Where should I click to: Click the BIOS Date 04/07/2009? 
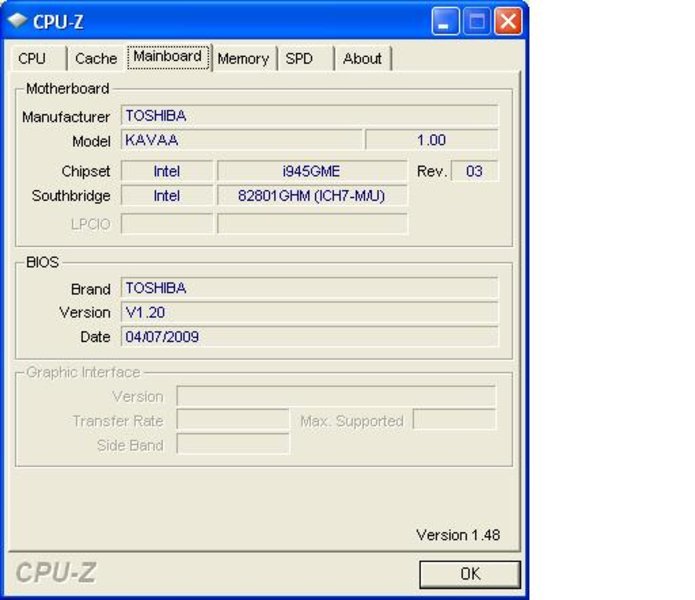pyautogui.click(x=309, y=337)
